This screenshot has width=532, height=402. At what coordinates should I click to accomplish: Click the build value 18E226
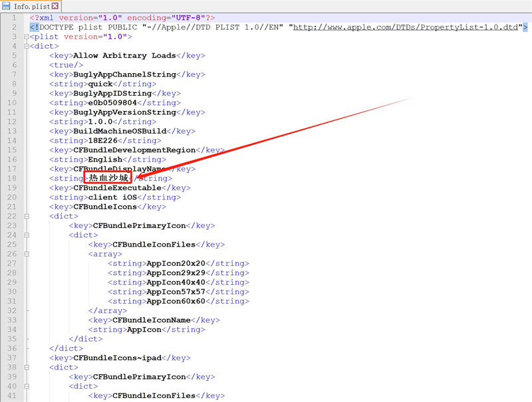[x=102, y=141]
